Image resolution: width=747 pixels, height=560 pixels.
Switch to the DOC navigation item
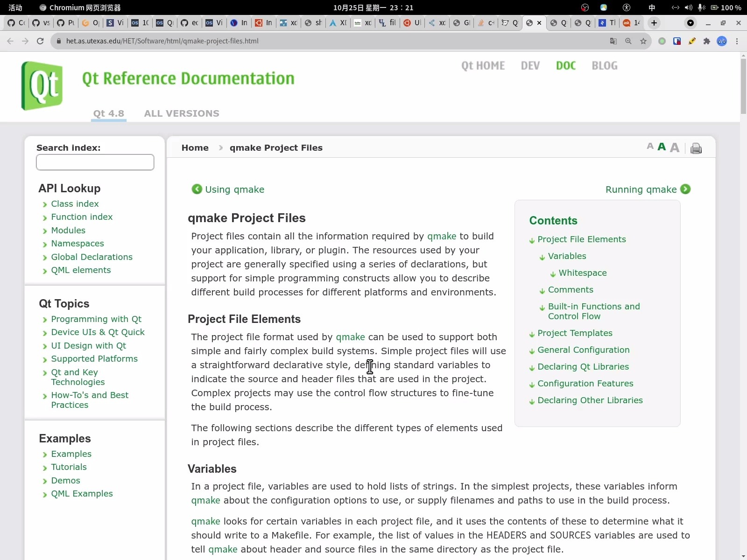coord(566,66)
